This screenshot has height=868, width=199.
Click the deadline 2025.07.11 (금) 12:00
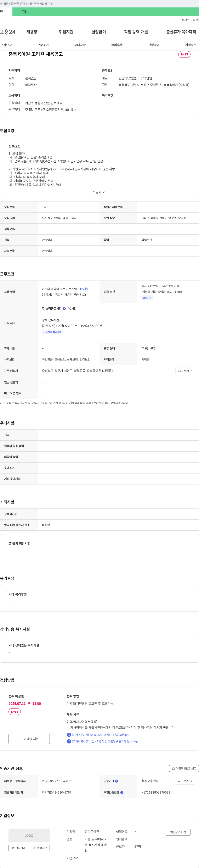pos(25,704)
